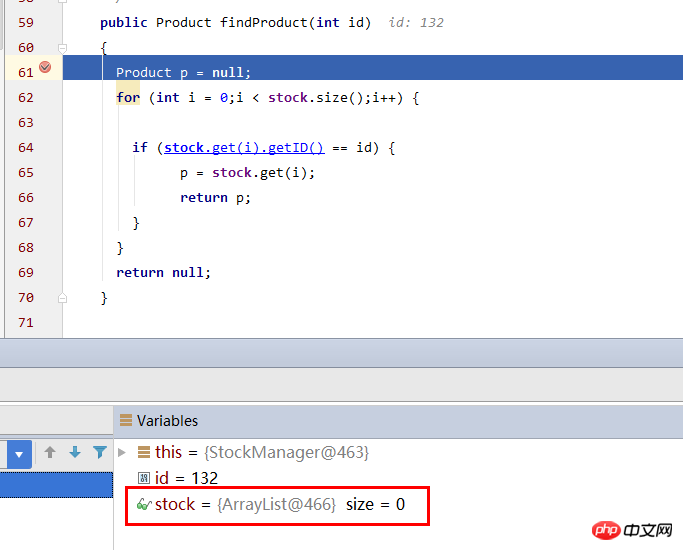This screenshot has height=550, width=683.
Task: Collapse the method fold marker at line 60
Action: [x=62, y=48]
